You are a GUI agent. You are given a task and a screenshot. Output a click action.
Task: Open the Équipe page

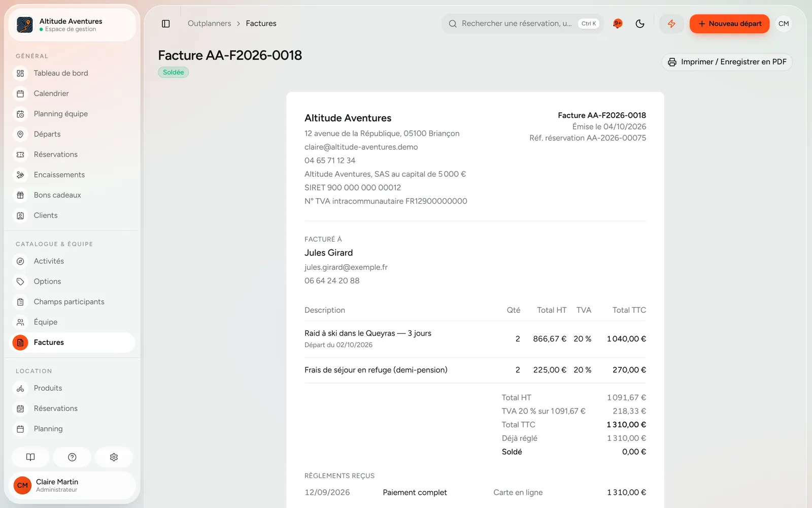(x=73, y=322)
